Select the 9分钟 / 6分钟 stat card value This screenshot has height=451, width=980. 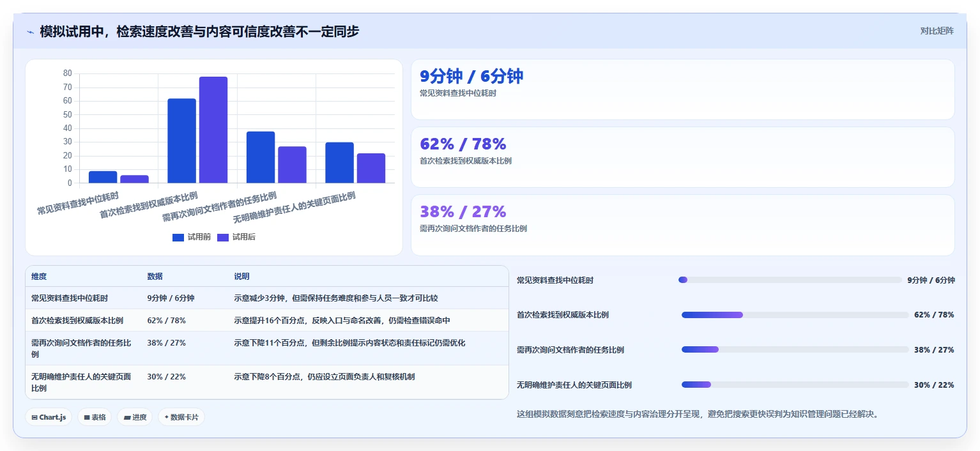click(471, 76)
